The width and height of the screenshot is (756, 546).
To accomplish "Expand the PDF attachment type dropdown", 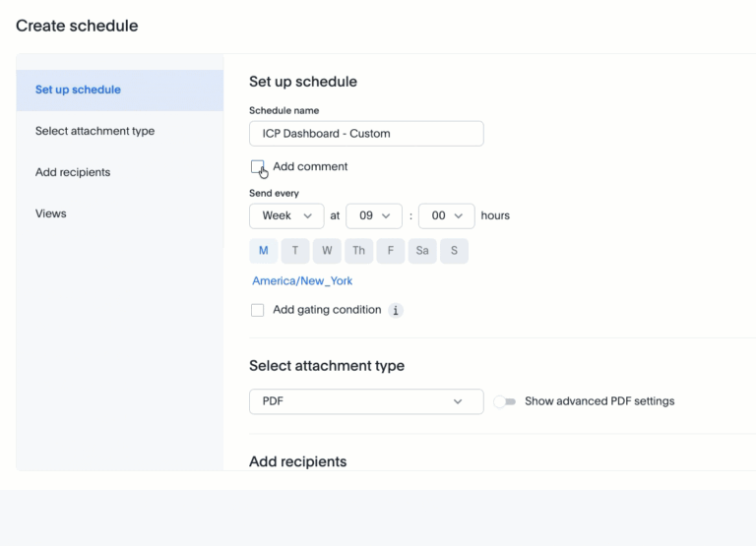I will coord(366,401).
